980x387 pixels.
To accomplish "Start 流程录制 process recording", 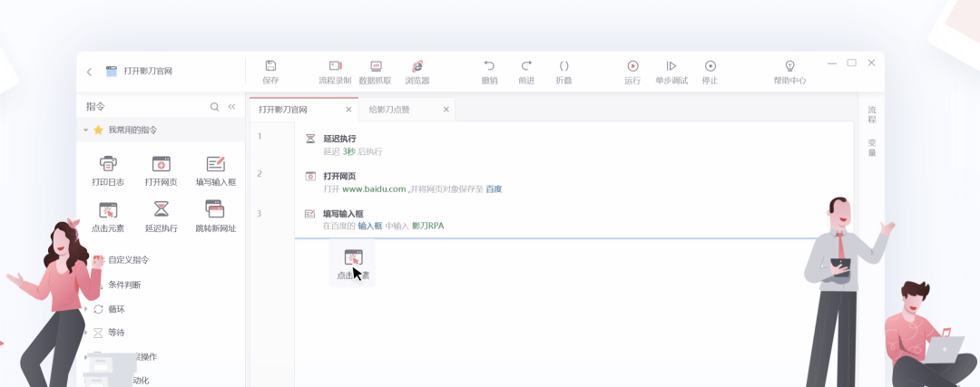I will coord(335,65).
